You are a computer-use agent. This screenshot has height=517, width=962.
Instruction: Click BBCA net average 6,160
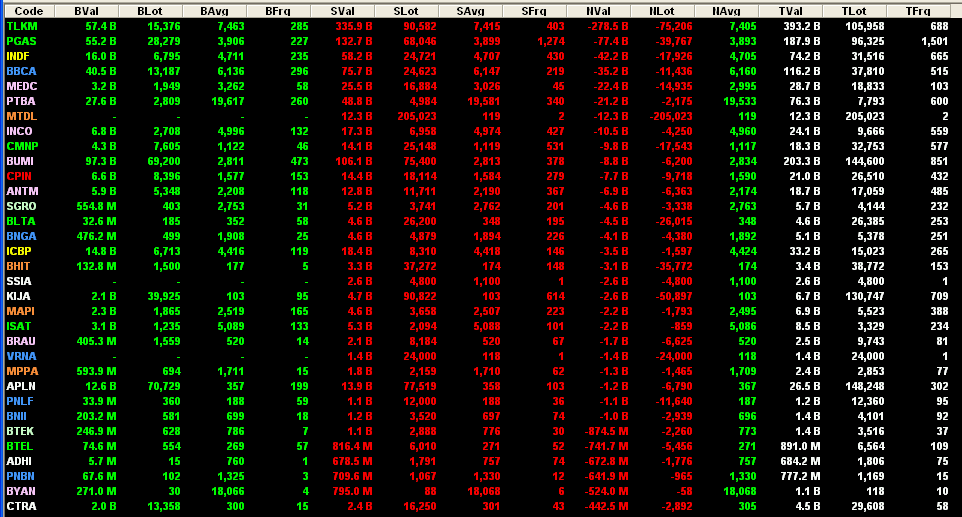pyautogui.click(x=742, y=71)
